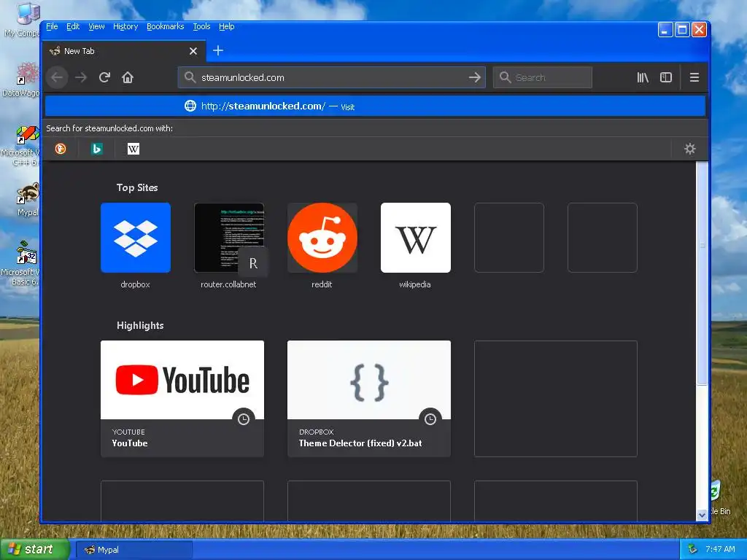This screenshot has height=560, width=747.
Task: Reload the current page
Action: click(104, 77)
